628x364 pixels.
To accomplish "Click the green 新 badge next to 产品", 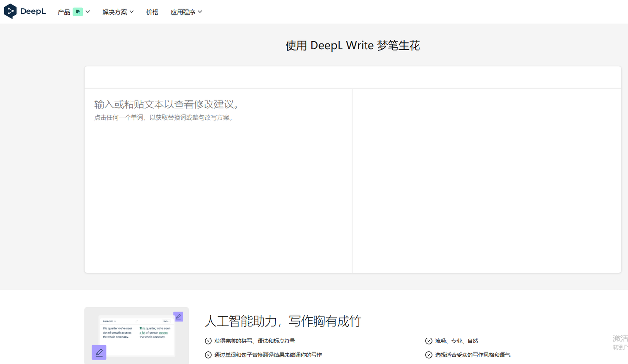I will pyautogui.click(x=78, y=12).
